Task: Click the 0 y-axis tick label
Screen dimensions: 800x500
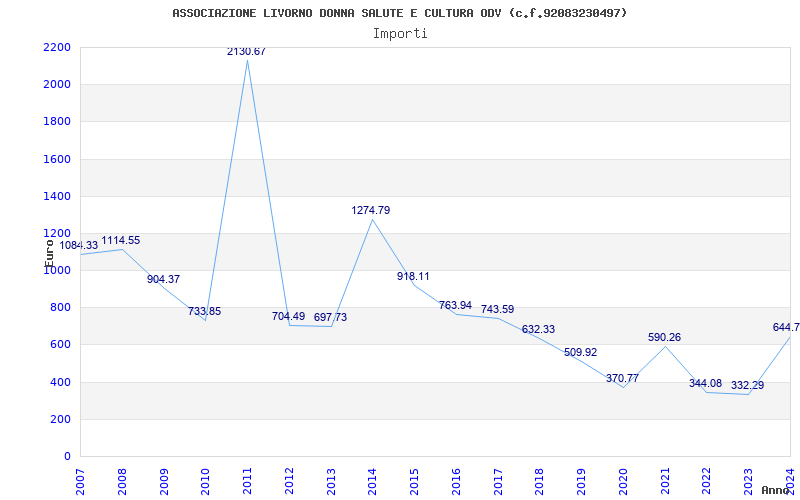Action: point(67,456)
